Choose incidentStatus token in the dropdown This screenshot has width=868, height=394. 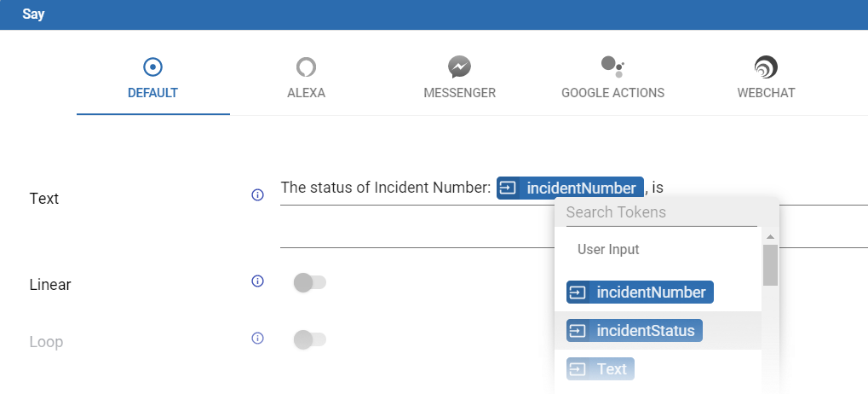coord(634,330)
